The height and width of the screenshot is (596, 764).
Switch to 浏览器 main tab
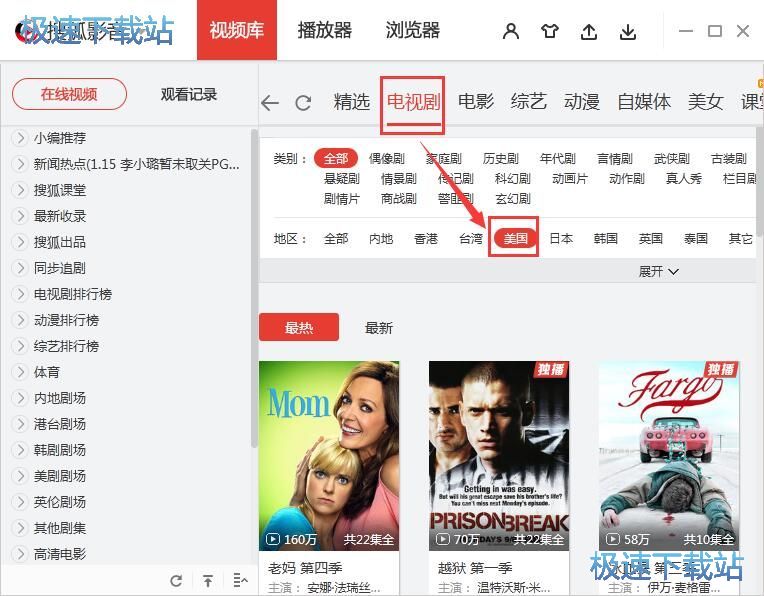tap(413, 30)
